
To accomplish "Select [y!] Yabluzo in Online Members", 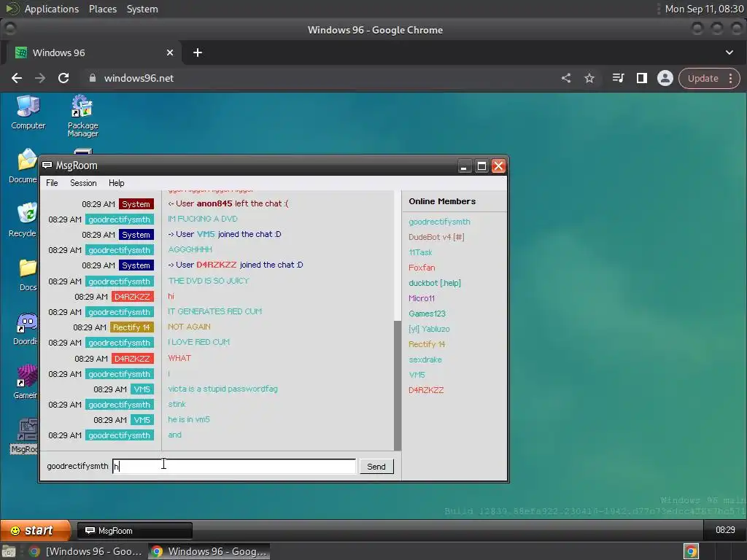I will tap(429, 329).
